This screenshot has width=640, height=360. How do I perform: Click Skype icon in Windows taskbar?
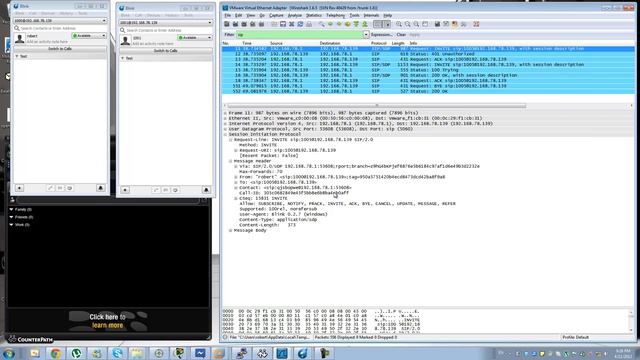[118, 353]
